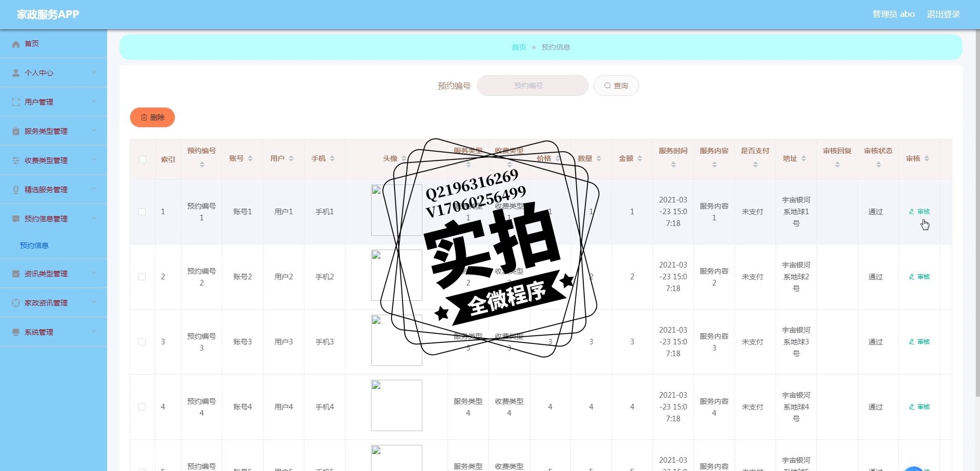This screenshot has width=980, height=471.
Task: Click the sliders icon beside 收费类型管理
Action: 16,161
